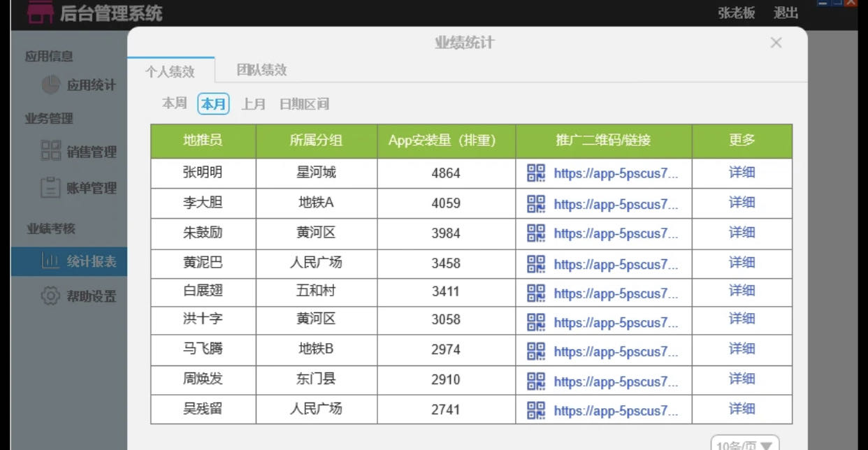This screenshot has width=868, height=450.
Task: Open promotion link in 朱鼓励 row
Action: click(616, 234)
